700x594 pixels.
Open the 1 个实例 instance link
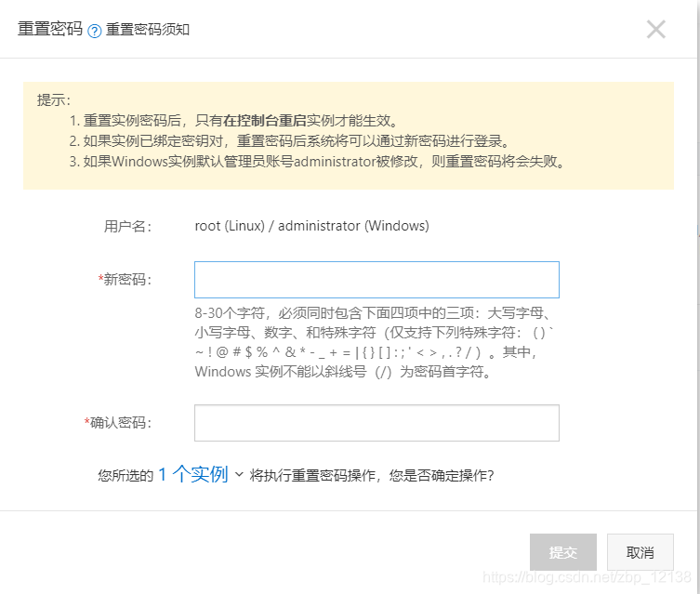(193, 474)
